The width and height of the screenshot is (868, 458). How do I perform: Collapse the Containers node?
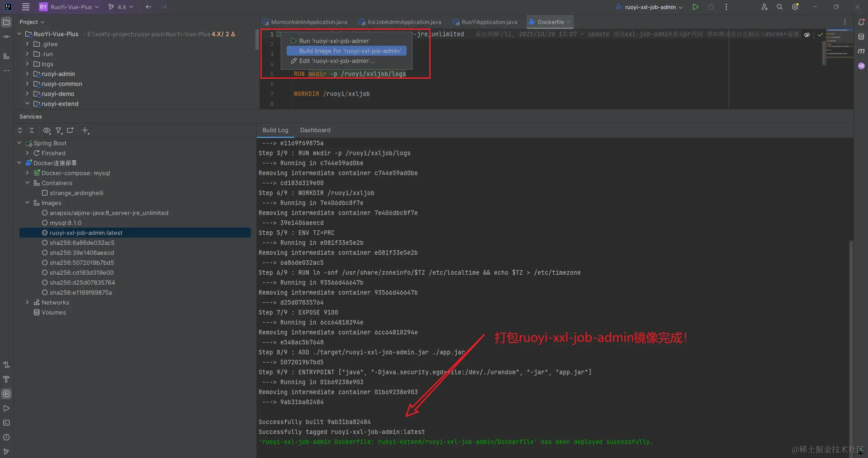27,183
